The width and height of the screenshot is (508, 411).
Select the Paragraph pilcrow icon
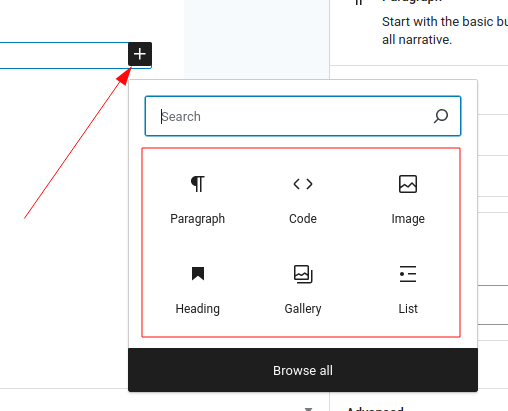tap(198, 184)
